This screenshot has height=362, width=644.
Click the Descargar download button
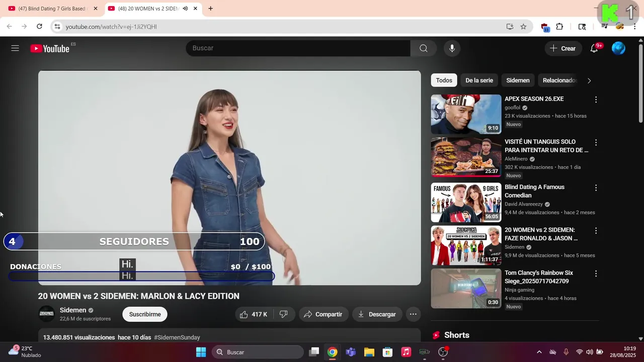tap(377, 314)
